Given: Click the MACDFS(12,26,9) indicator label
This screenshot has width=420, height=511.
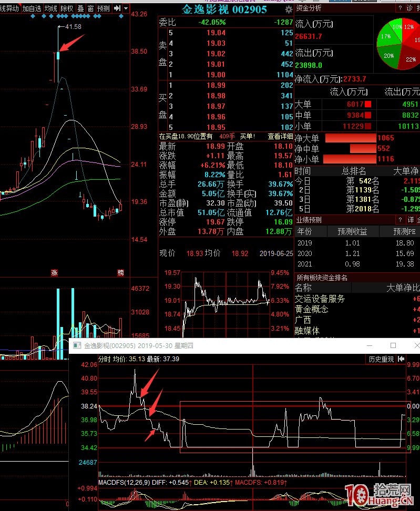Looking at the screenshot, I should [124, 482].
